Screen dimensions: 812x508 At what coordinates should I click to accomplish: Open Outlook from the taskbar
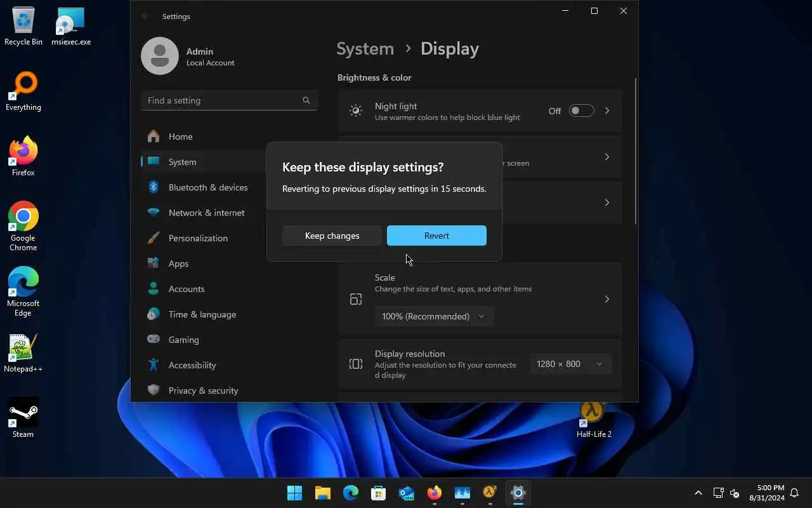coord(407,493)
